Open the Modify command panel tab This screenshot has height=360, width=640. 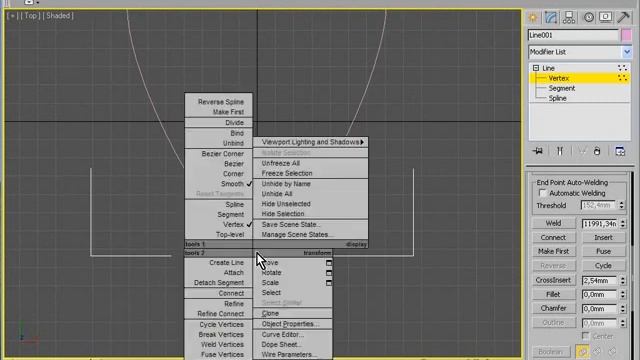click(551, 17)
